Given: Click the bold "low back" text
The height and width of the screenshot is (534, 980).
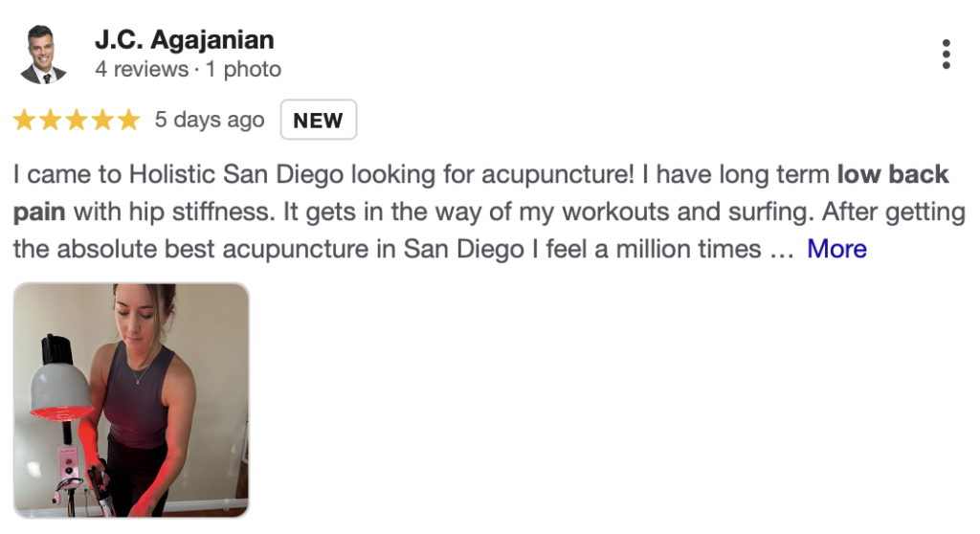Looking at the screenshot, I should tap(892, 175).
